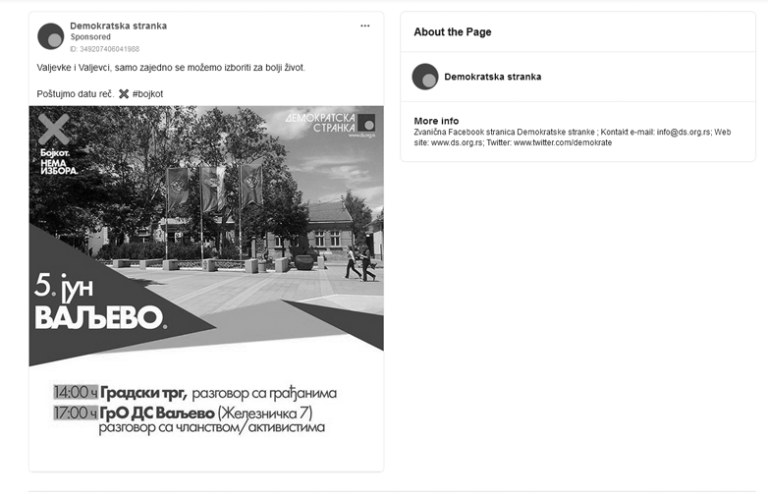The image size is (768, 495).
Task: Open the three-dot post options menu
Action: coord(365,26)
